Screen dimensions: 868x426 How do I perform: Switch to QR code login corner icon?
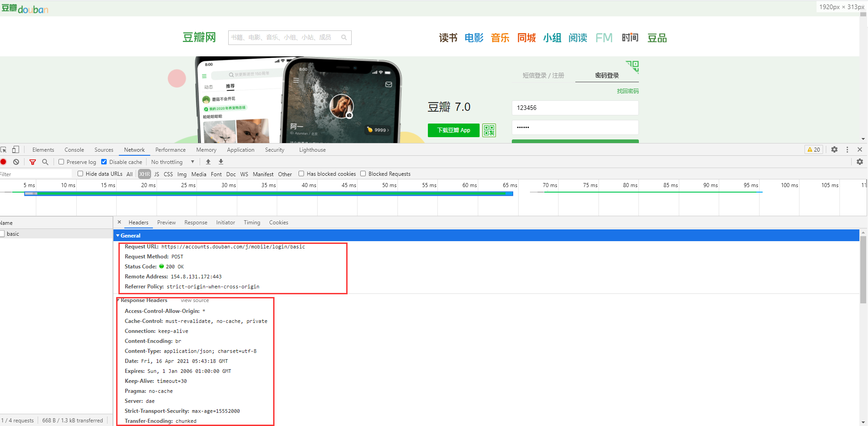pos(632,67)
